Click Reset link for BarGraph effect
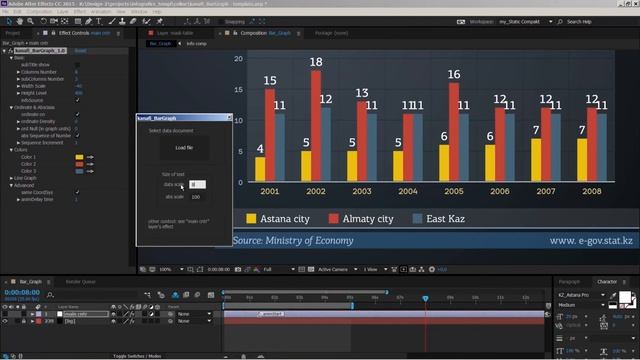 [80, 51]
